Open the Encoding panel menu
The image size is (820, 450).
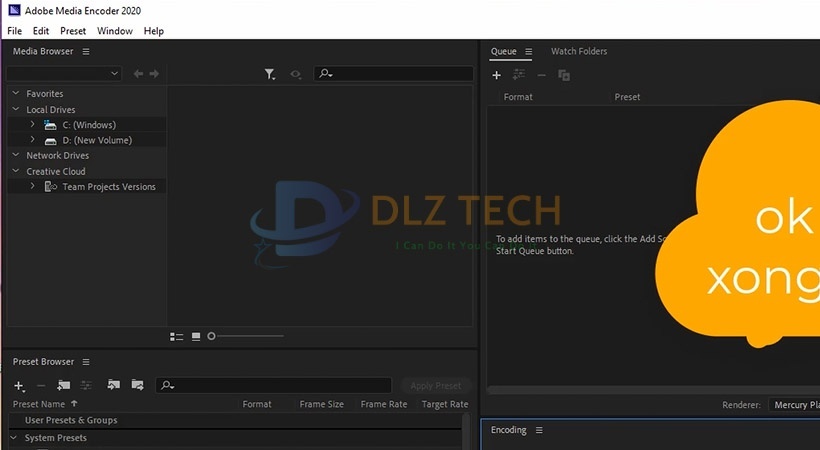click(x=539, y=430)
